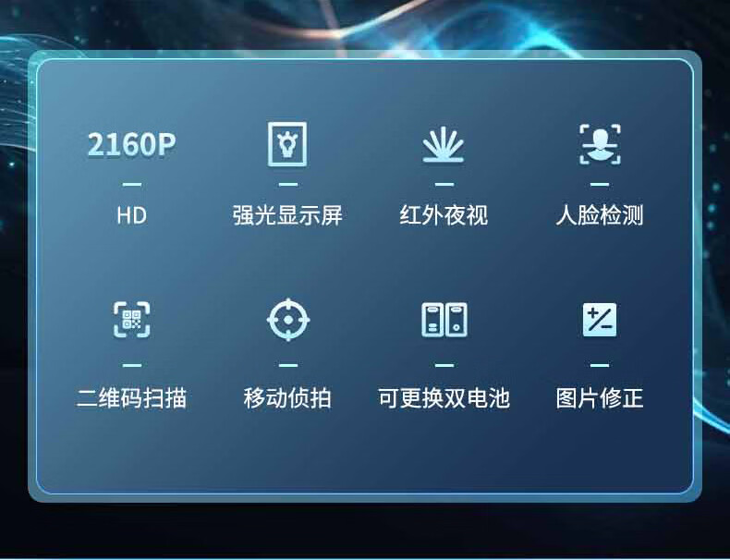Viewport: 730px width, 560px height.
Task: Click the HD label
Action: (x=132, y=215)
